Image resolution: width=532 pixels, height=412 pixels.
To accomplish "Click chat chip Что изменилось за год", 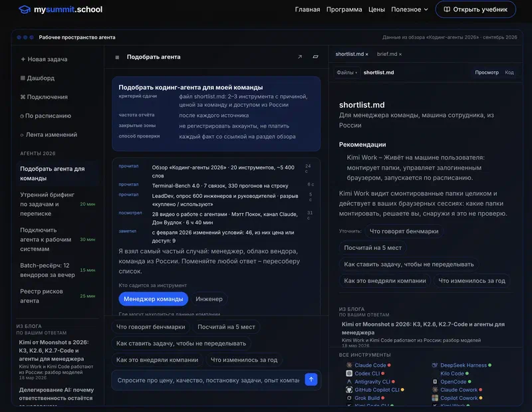I will [244, 360].
